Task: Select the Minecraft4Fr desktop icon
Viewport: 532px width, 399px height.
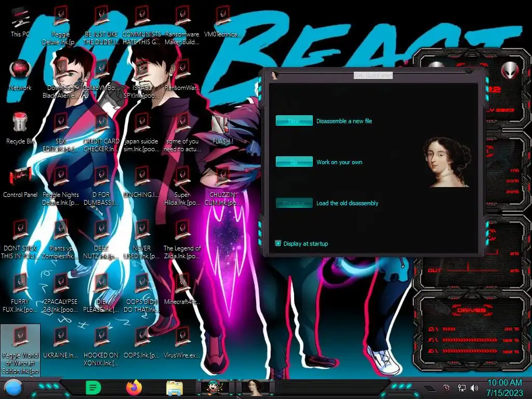Action: tap(182, 289)
